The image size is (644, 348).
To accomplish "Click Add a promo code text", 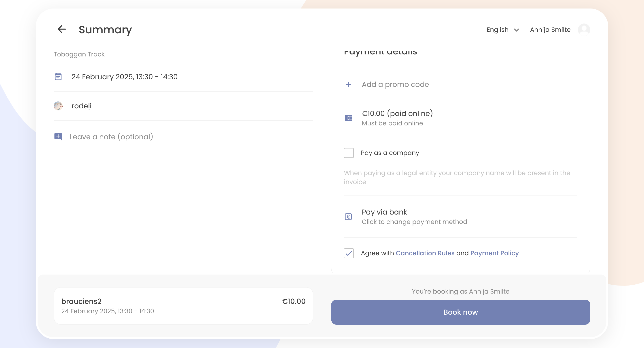I will 395,84.
